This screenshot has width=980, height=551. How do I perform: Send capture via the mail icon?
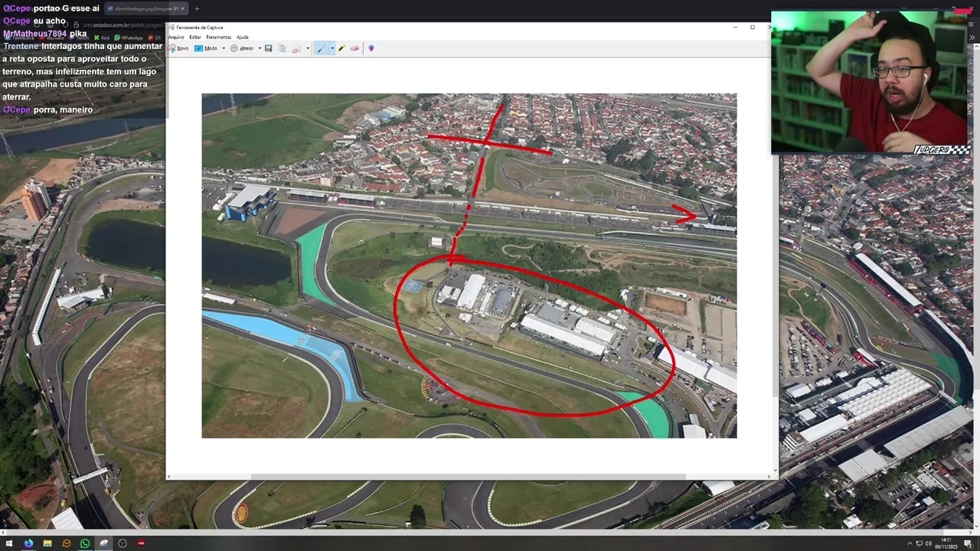click(296, 48)
